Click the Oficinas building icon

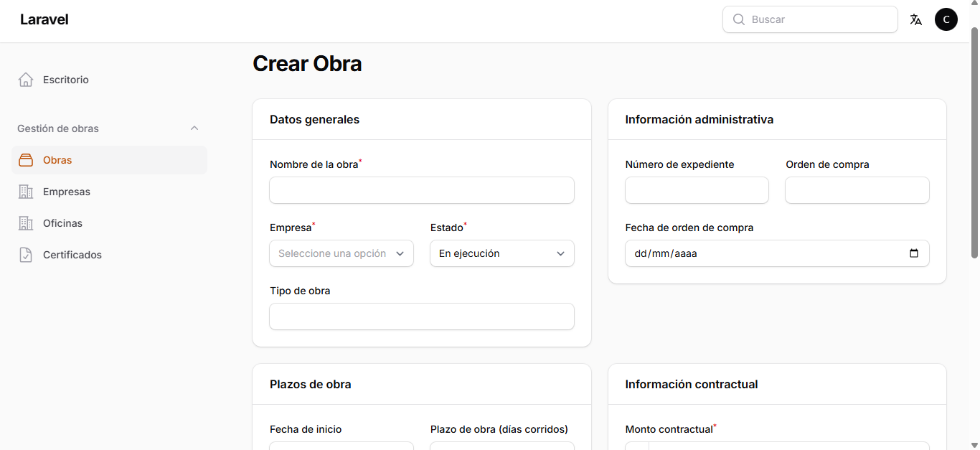click(x=26, y=223)
